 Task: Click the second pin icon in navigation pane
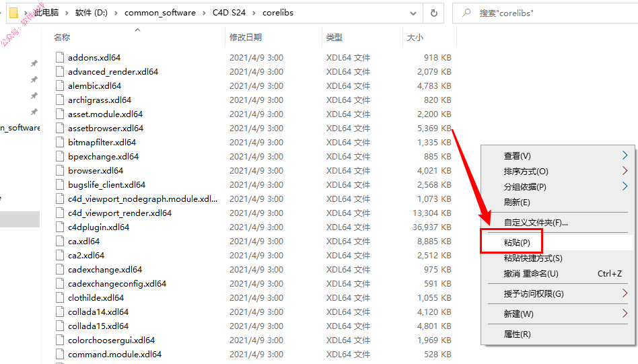click(x=34, y=79)
